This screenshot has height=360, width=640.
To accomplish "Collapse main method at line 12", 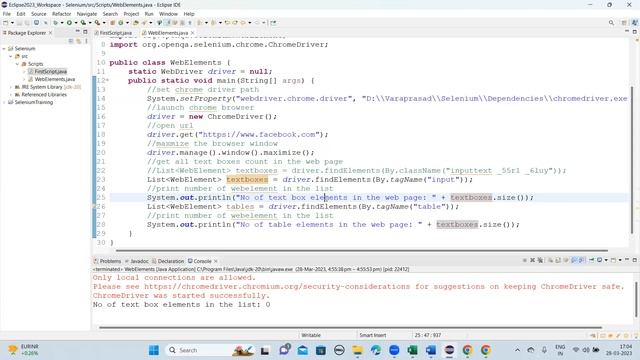I will [x=107, y=80].
